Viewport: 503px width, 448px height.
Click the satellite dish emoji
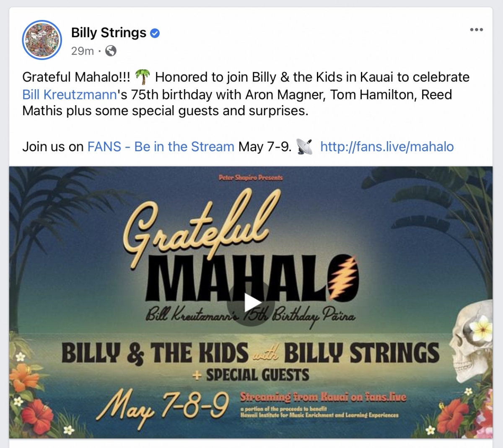point(304,147)
